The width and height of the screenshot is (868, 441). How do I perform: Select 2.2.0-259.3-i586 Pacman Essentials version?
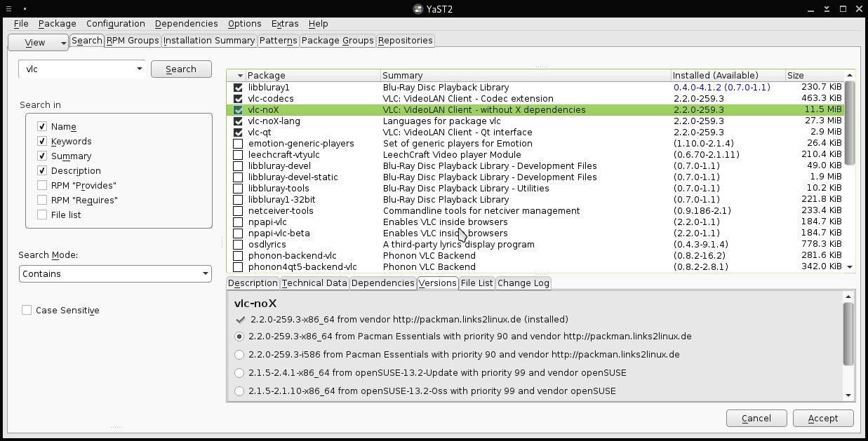[x=240, y=355]
